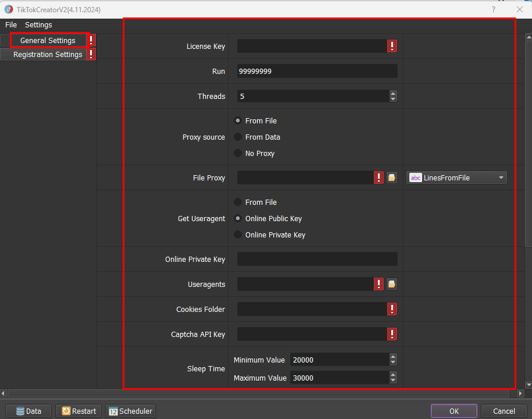Viewport: 532px width, 419px height.
Task: Click the Cookies Folder field
Action: pos(312,309)
